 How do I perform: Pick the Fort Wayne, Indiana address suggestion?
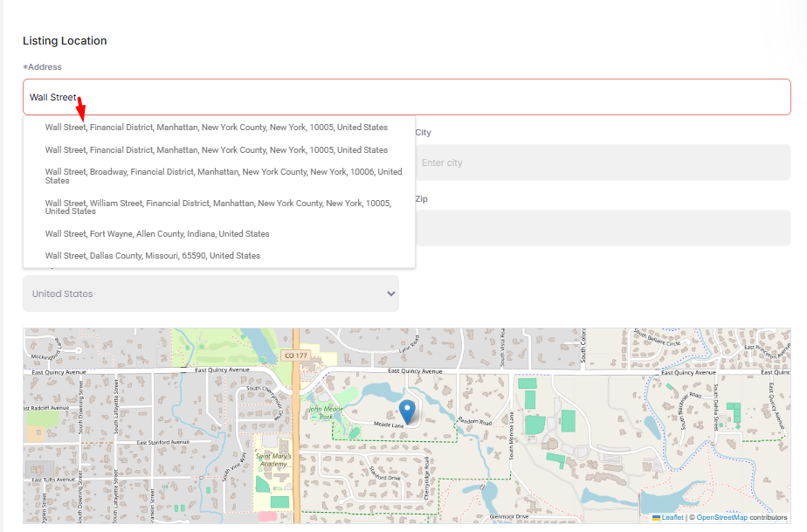click(x=157, y=234)
